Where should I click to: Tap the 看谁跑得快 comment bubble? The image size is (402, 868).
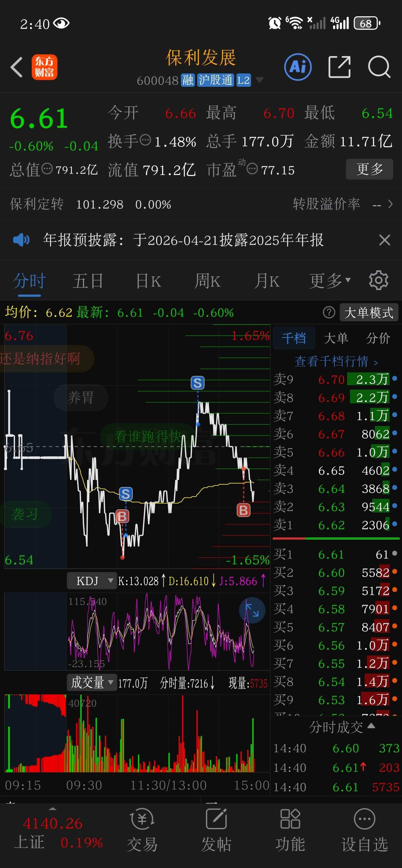pyautogui.click(x=148, y=437)
